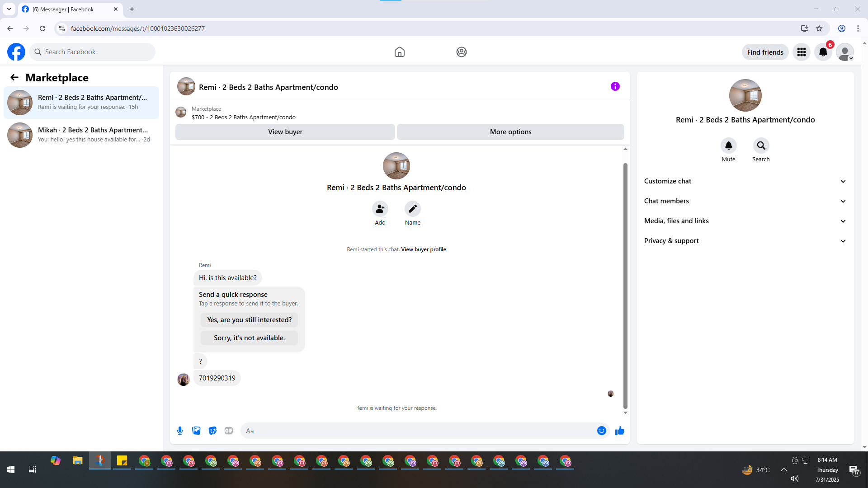Open the sticker picker icon

[212, 431]
